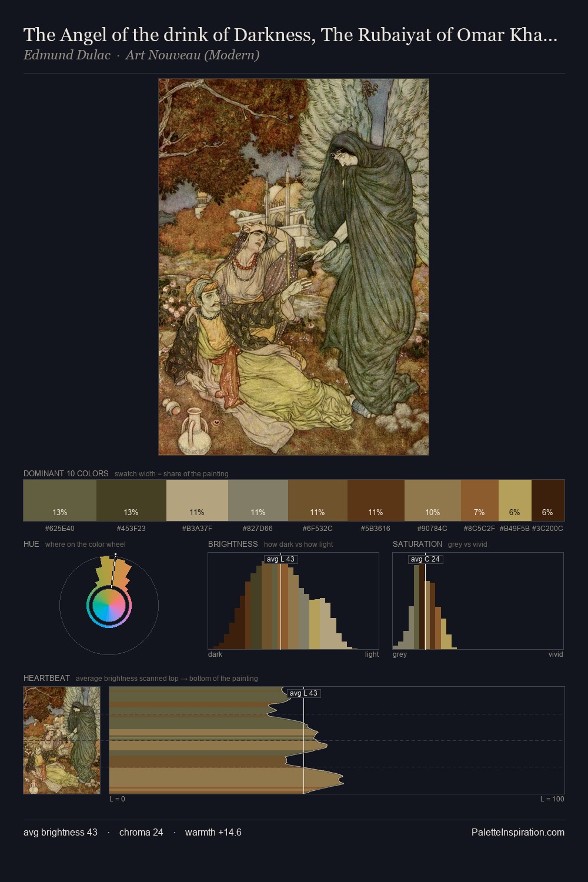Click the small painting thumbnail beside heartbeat chart
Screen dimensions: 588x882
62,740
